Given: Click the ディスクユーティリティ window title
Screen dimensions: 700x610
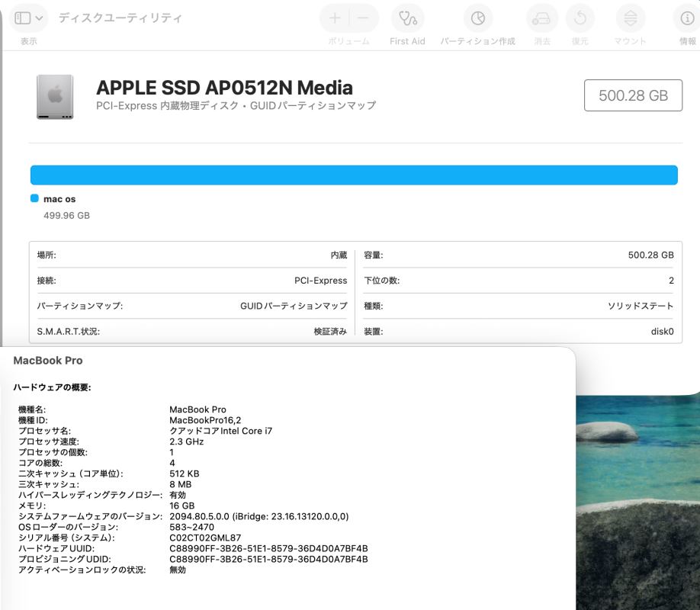Looking at the screenshot, I should coord(120,18).
